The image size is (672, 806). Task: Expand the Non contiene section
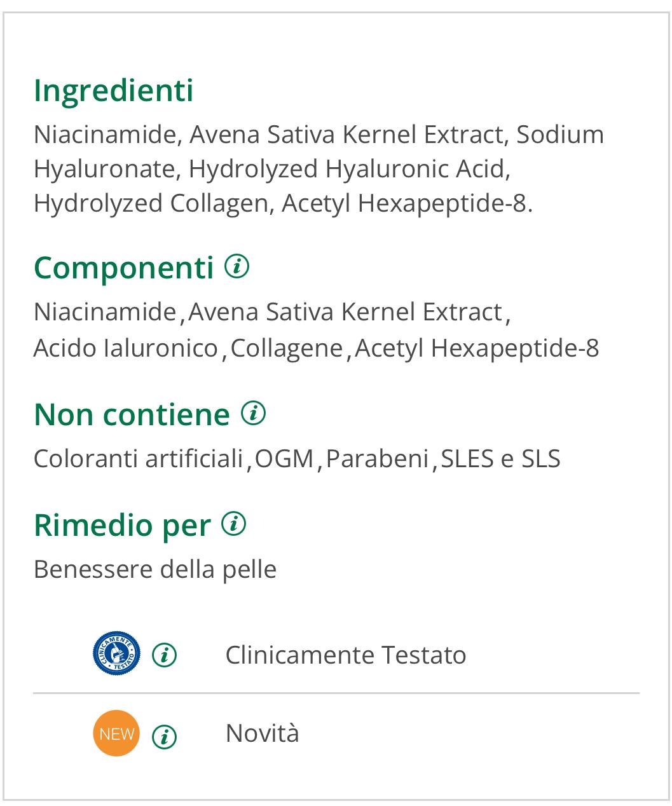point(134,415)
